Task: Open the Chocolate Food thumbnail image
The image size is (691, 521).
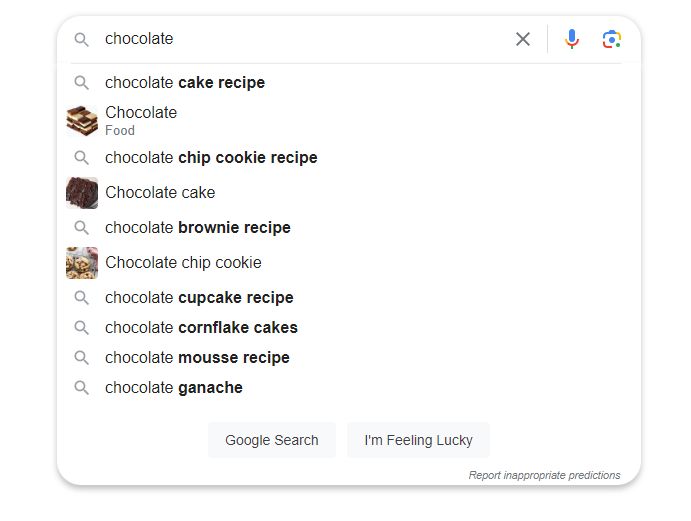Action: click(82, 121)
